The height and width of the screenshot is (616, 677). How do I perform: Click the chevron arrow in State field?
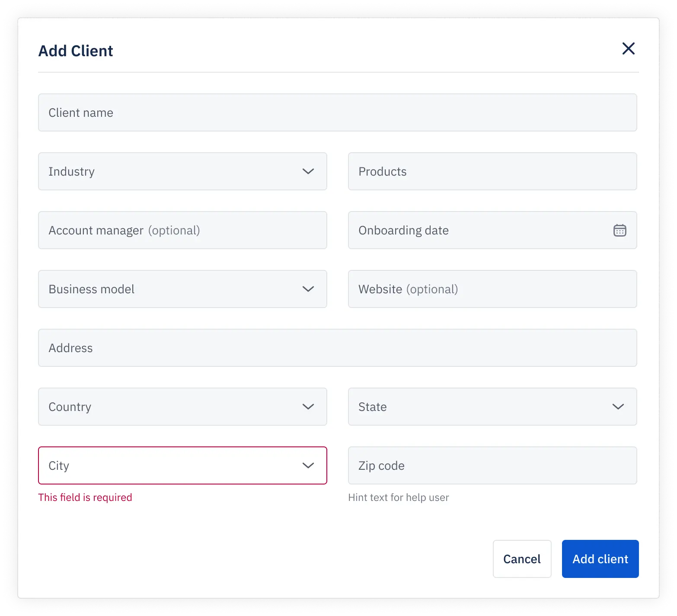click(618, 407)
